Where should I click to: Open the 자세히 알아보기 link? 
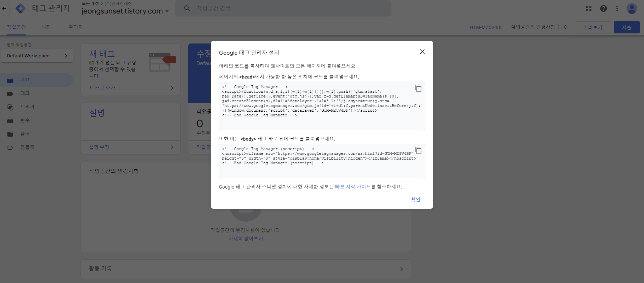tap(246, 238)
